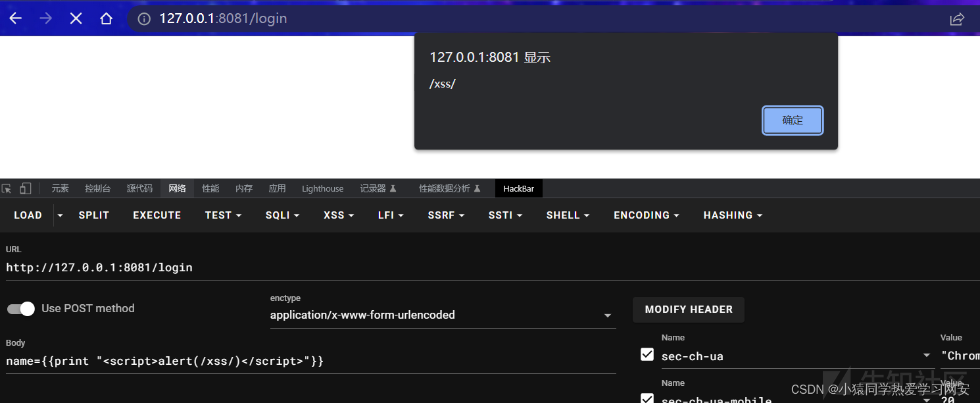Open the 应用 DevTools tab
This screenshot has height=403, width=980.
click(x=278, y=188)
